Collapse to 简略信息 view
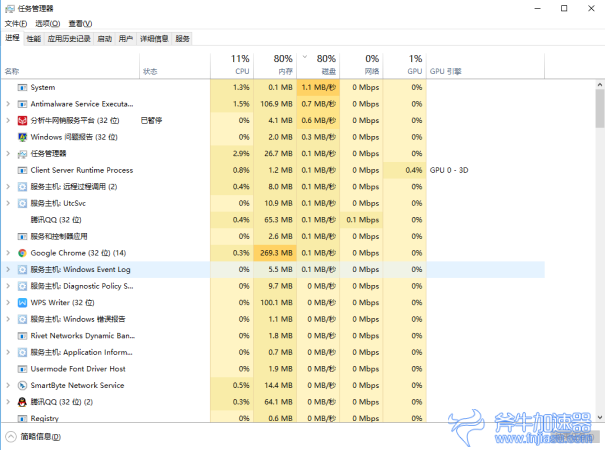The width and height of the screenshot is (605, 450). [33, 437]
